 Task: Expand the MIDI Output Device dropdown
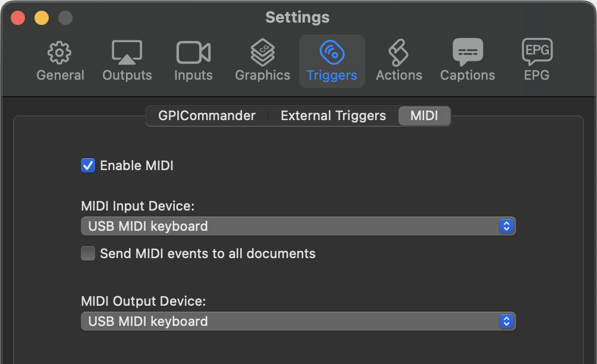coord(298,321)
